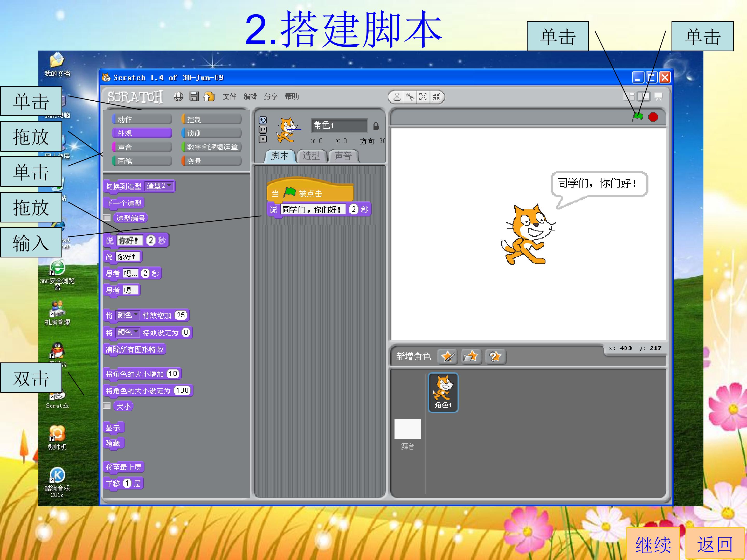Click the red stop sign button

653,117
